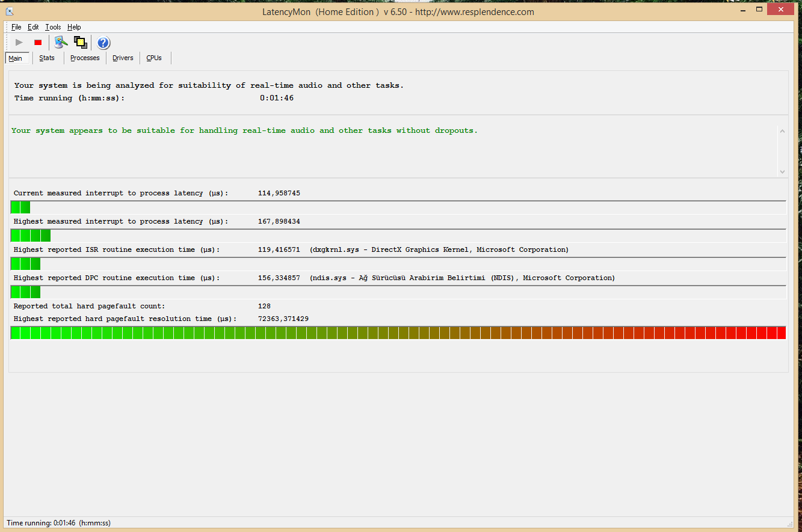Click the ndis.sys driver description text

(462, 278)
